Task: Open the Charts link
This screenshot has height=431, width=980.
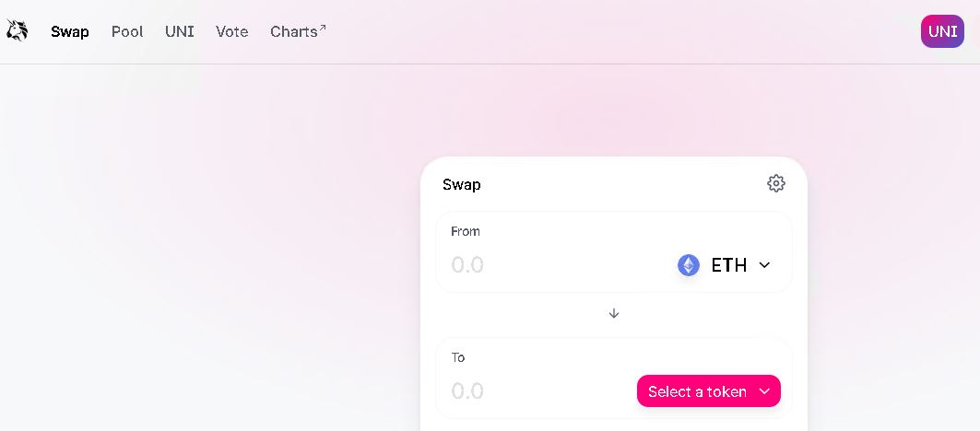Action: click(294, 32)
